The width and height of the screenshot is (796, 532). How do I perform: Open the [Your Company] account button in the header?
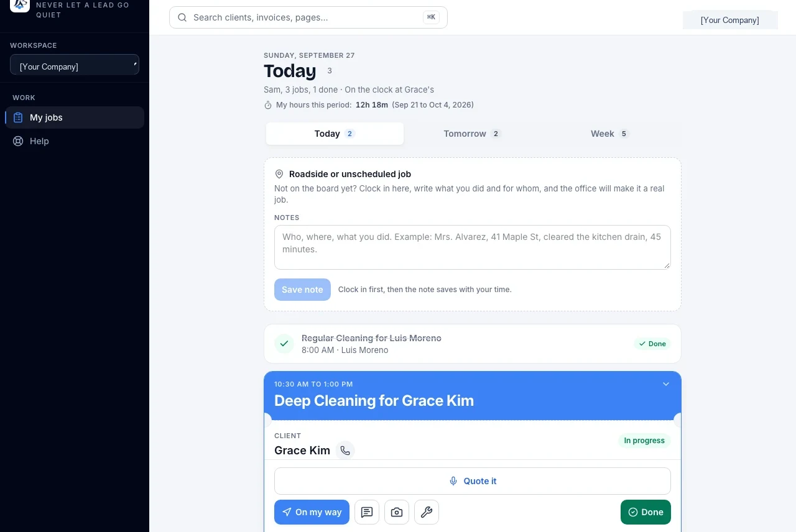[x=730, y=20]
